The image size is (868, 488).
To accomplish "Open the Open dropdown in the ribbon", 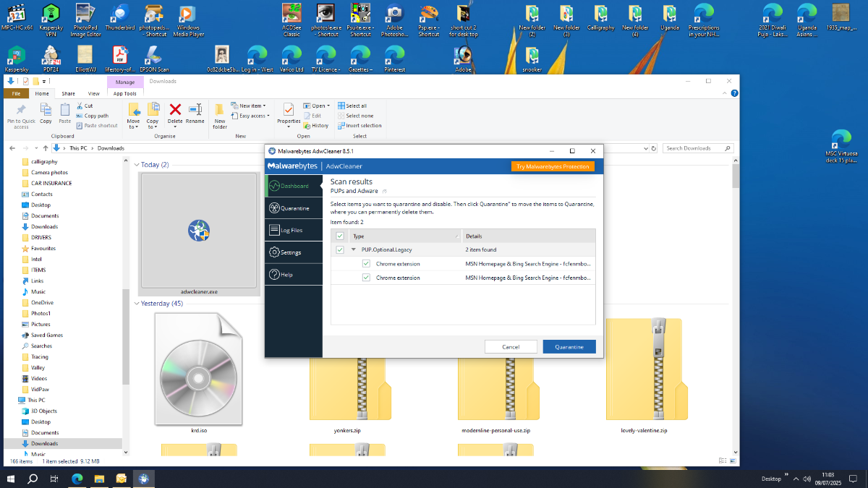I will tap(316, 106).
